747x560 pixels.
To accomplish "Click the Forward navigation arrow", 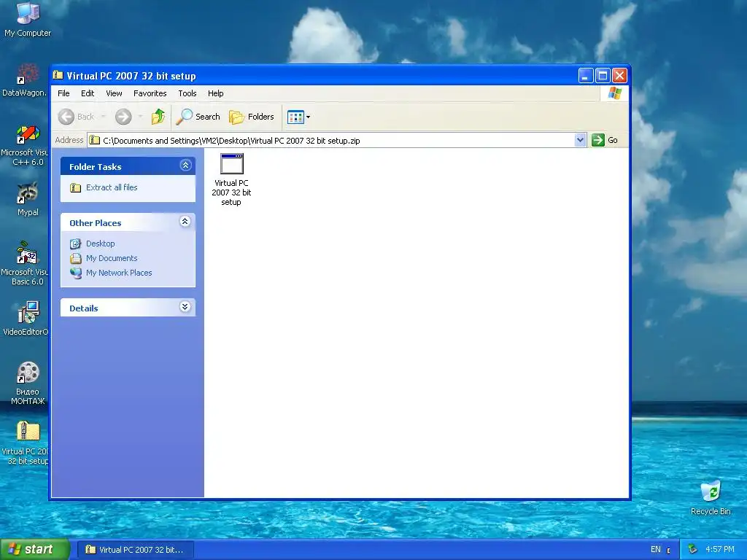I will tap(123, 117).
